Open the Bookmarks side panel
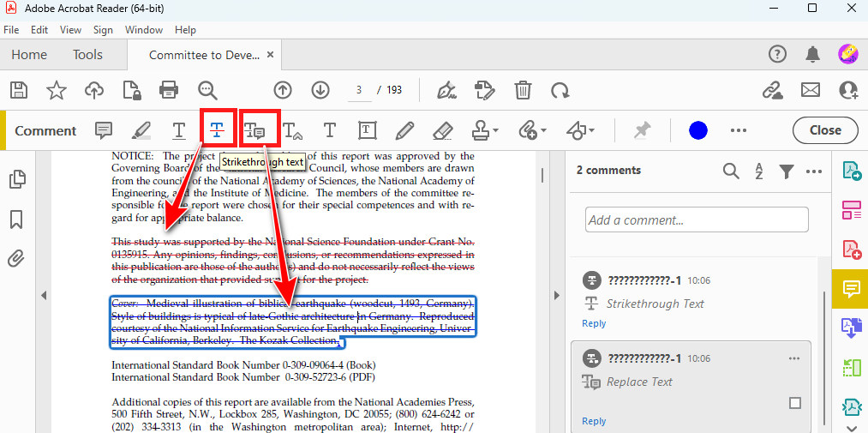This screenshot has width=868, height=433. [x=16, y=220]
